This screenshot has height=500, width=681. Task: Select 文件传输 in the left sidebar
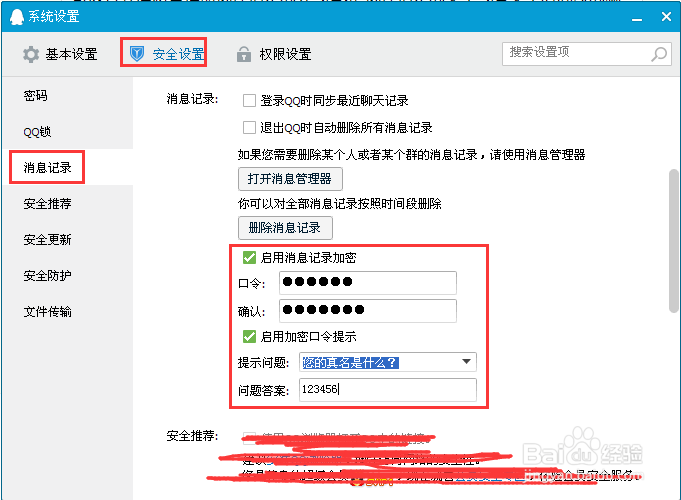pyautogui.click(x=47, y=311)
